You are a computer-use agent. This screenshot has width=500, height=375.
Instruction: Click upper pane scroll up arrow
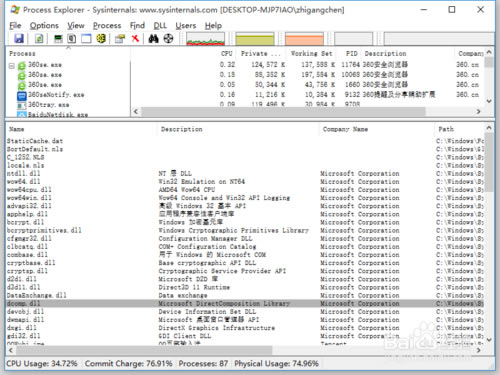click(x=489, y=52)
